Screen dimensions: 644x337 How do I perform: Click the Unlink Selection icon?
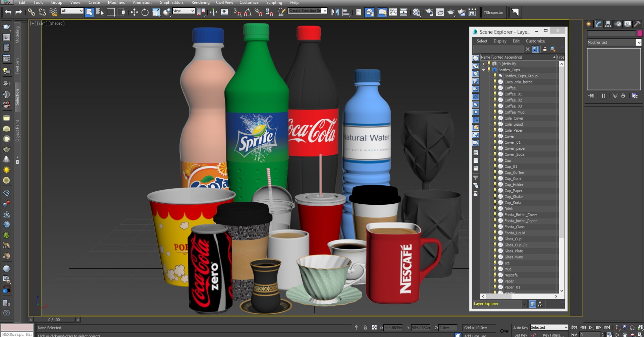[x=42, y=12]
